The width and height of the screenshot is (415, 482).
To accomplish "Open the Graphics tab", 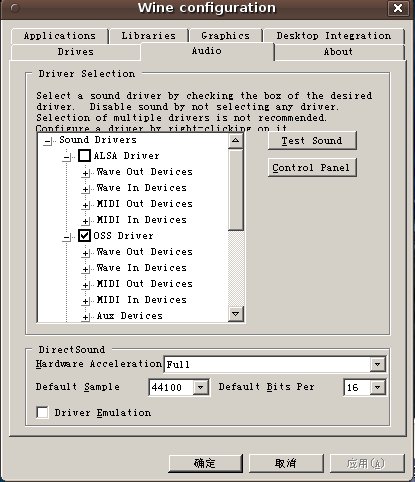I will point(226,36).
